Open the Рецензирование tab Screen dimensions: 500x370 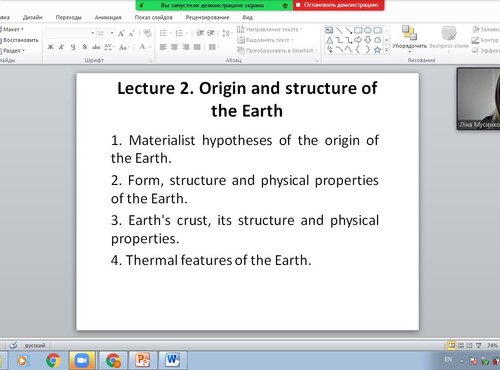coord(207,17)
